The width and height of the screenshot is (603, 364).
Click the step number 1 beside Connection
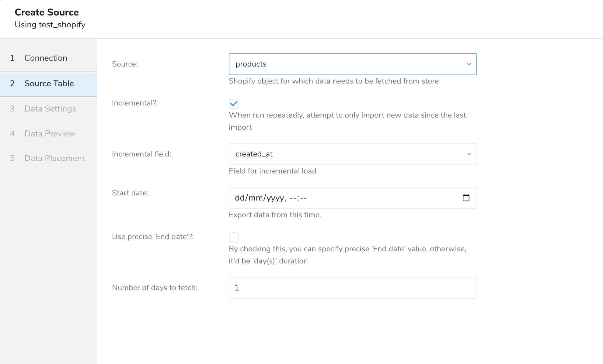12,58
